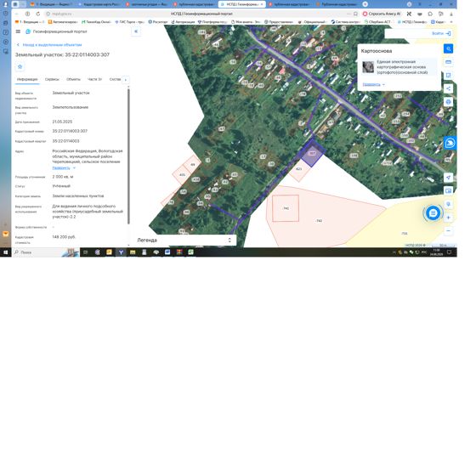
Task: Click the zoom out minus button on map
Action: click(449, 231)
